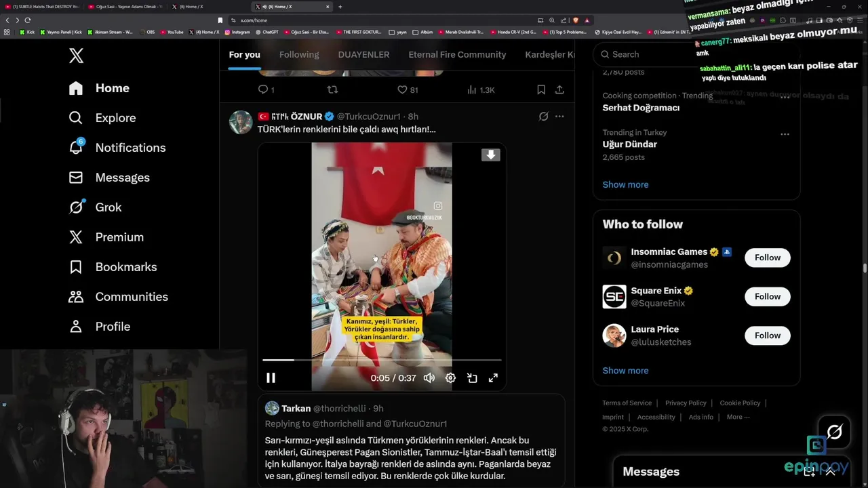The image size is (868, 488).
Task: Open Terms of Service link
Action: [x=627, y=403]
